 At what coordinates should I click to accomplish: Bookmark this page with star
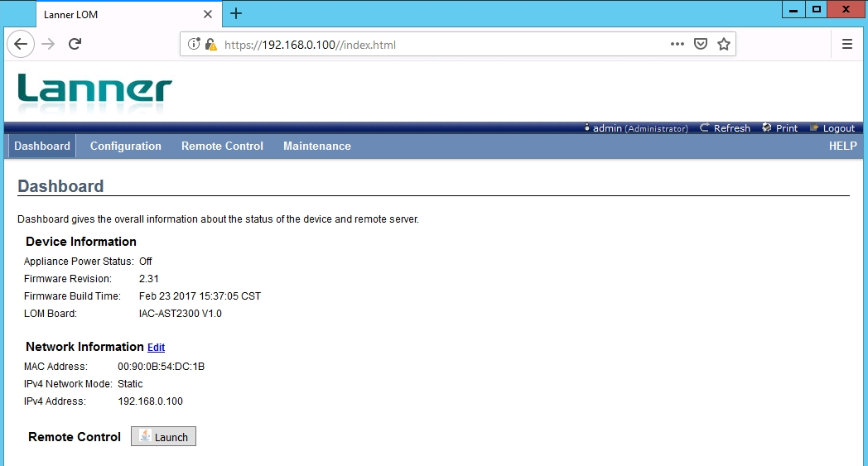724,44
